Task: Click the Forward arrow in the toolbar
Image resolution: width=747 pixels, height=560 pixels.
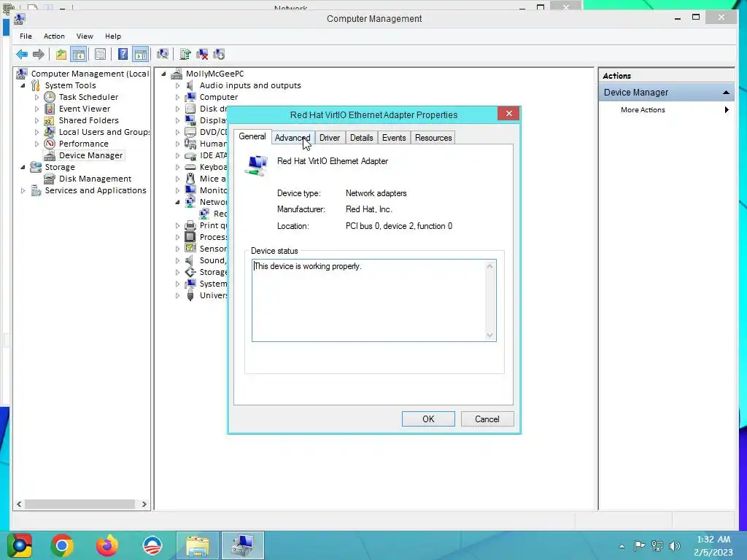Action: tap(39, 54)
